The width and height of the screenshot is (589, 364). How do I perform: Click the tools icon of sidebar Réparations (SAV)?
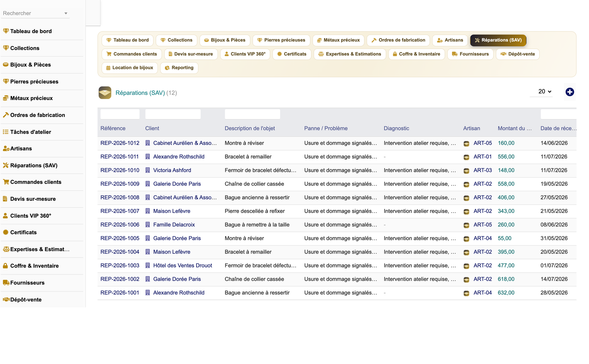click(x=6, y=165)
